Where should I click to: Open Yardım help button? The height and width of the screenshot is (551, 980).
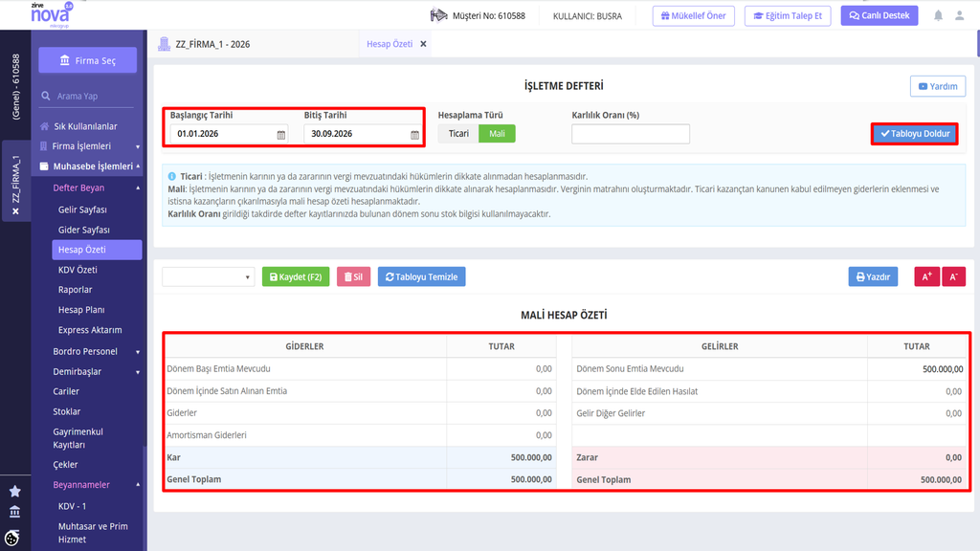pos(938,86)
